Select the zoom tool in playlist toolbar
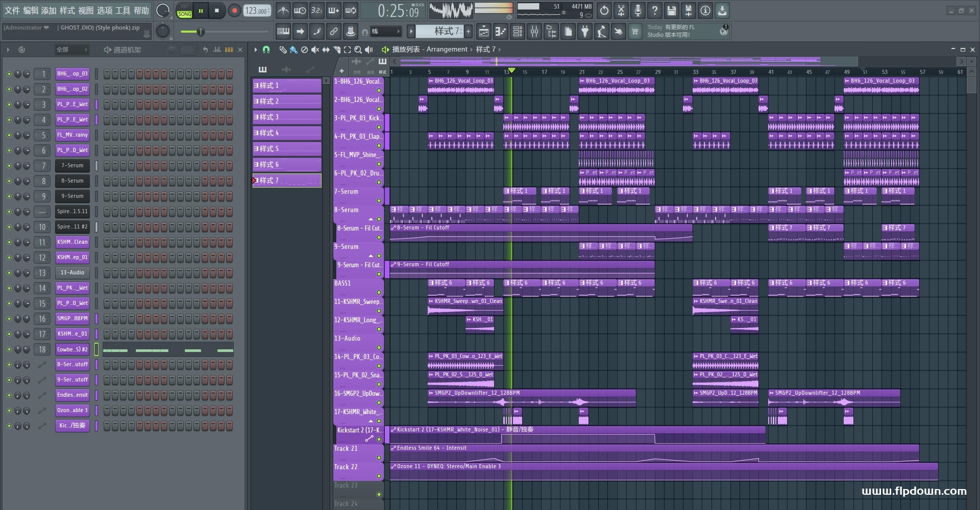Viewport: 980px width, 510px height. coord(358,49)
